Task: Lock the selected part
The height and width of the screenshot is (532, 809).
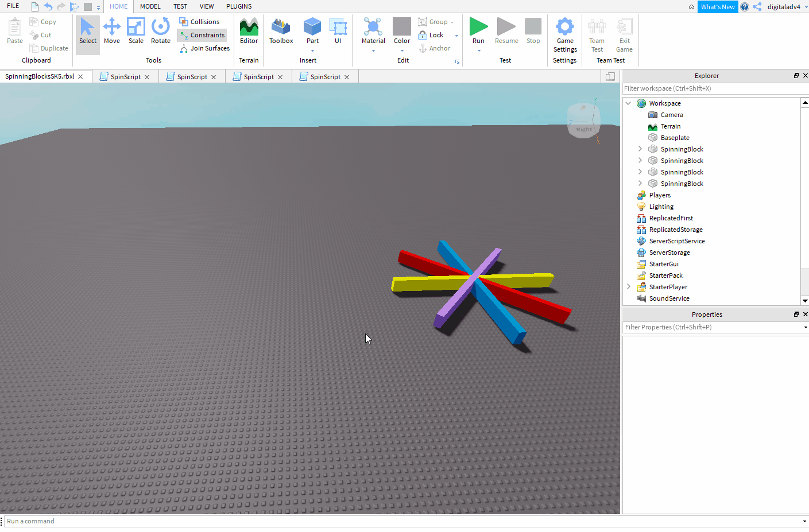Action: click(431, 35)
